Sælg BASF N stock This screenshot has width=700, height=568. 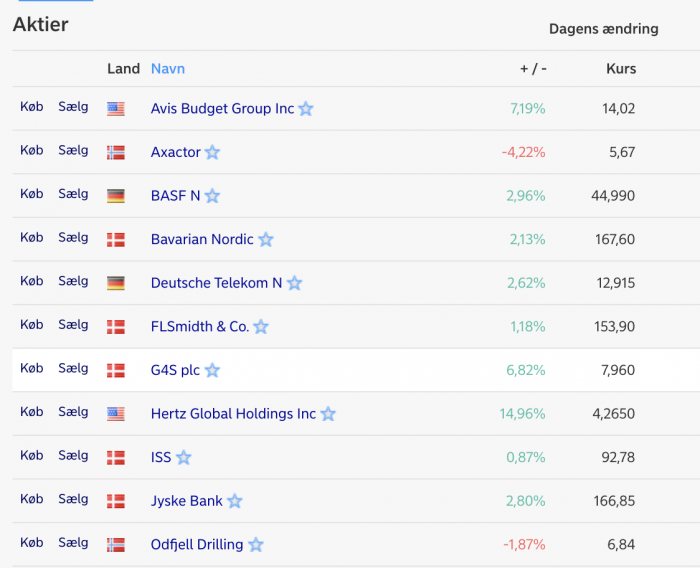[73, 194]
